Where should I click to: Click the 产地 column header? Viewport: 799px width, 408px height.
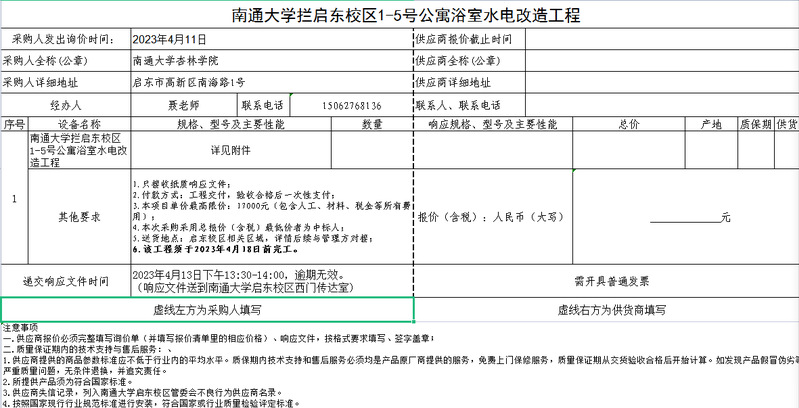pos(711,124)
